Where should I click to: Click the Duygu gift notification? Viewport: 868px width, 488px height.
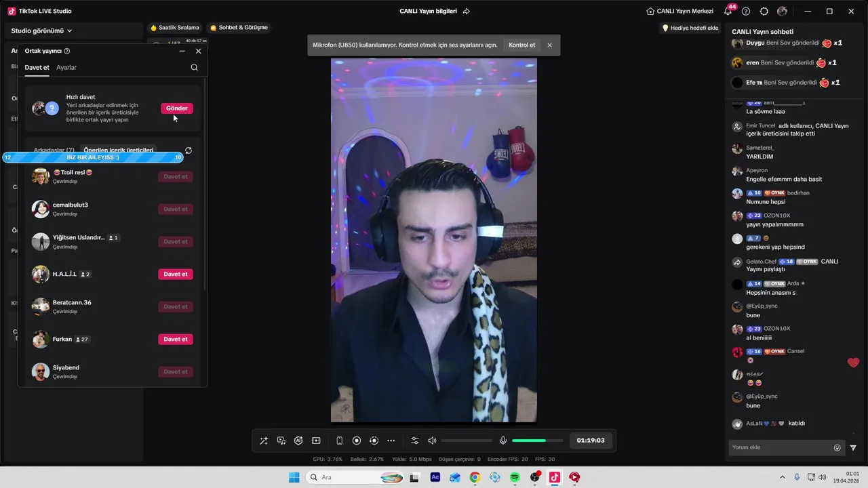click(787, 43)
